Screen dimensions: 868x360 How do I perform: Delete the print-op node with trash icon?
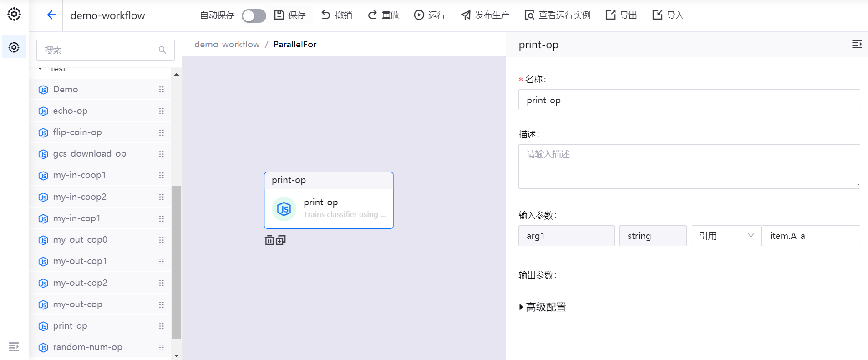tap(269, 240)
